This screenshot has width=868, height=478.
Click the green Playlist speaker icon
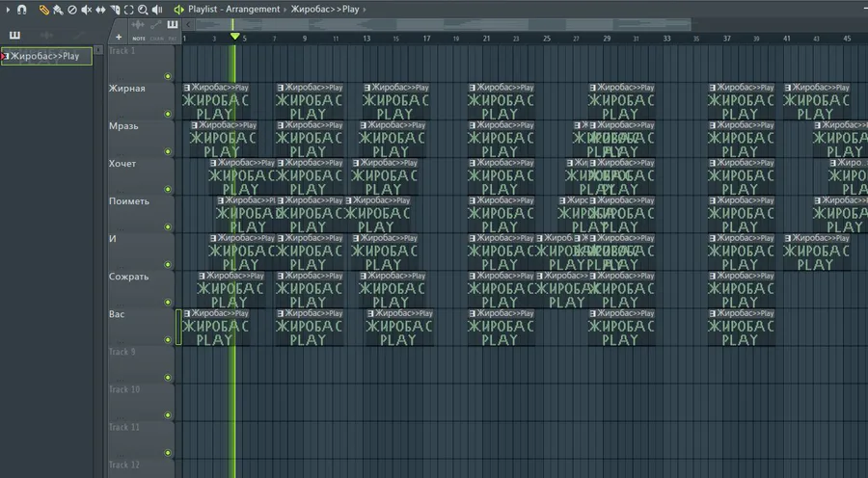pos(178,10)
